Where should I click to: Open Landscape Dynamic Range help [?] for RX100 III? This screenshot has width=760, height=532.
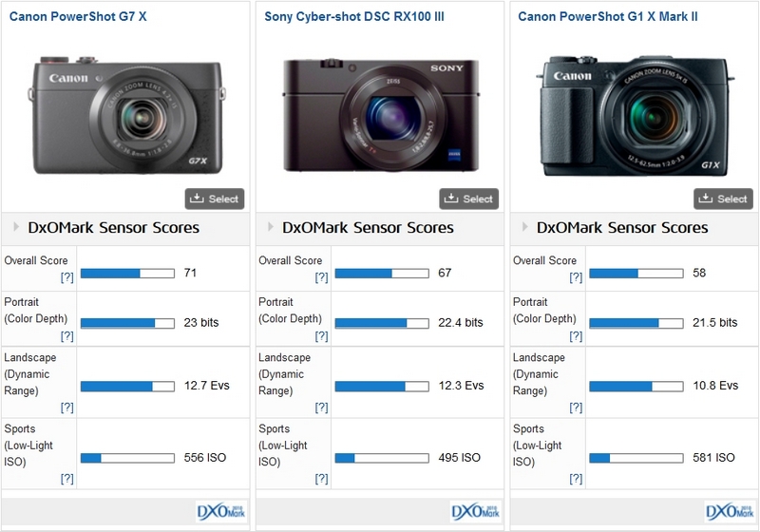tap(321, 408)
